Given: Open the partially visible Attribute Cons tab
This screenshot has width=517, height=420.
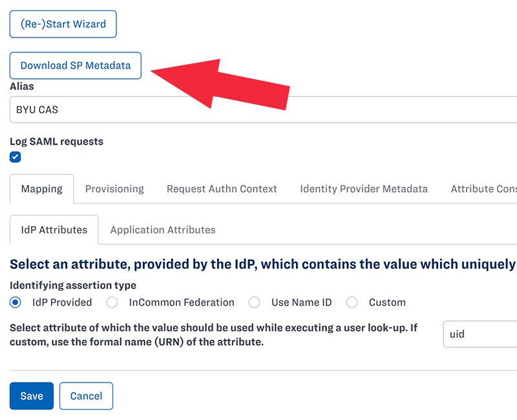Looking at the screenshot, I should pos(483,189).
